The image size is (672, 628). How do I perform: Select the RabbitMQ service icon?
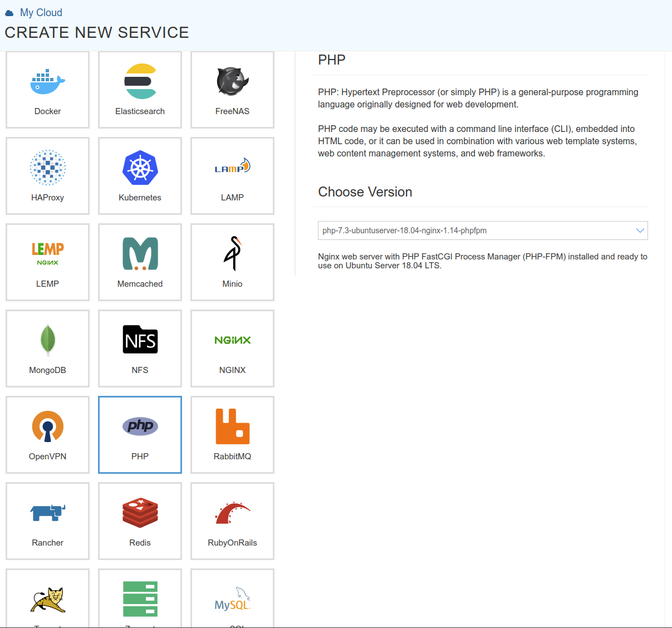point(232,426)
